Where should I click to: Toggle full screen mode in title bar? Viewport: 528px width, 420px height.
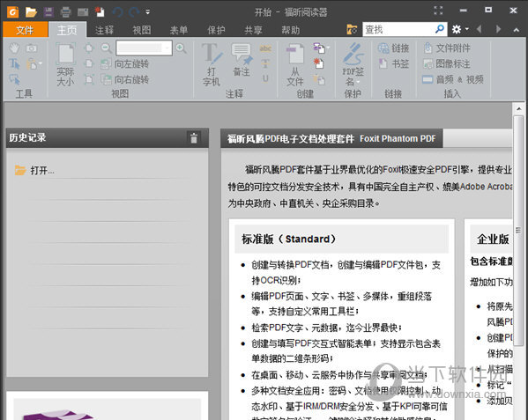(438, 11)
